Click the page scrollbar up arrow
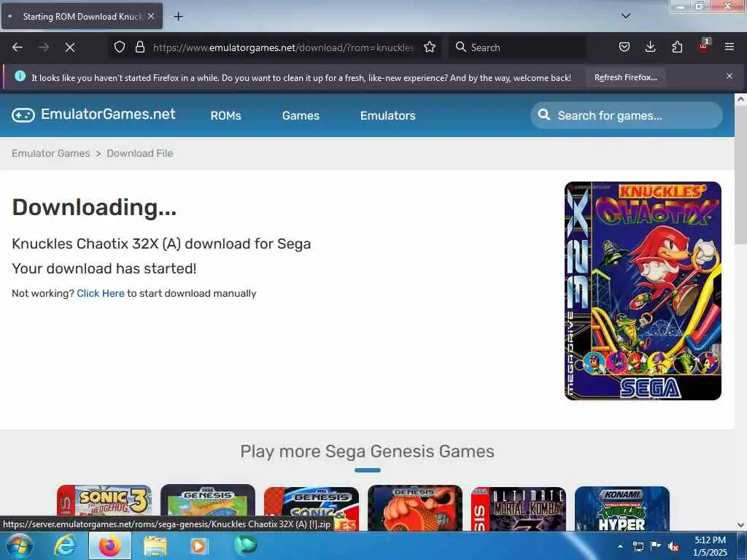Screen dimensions: 747x560 740,99
